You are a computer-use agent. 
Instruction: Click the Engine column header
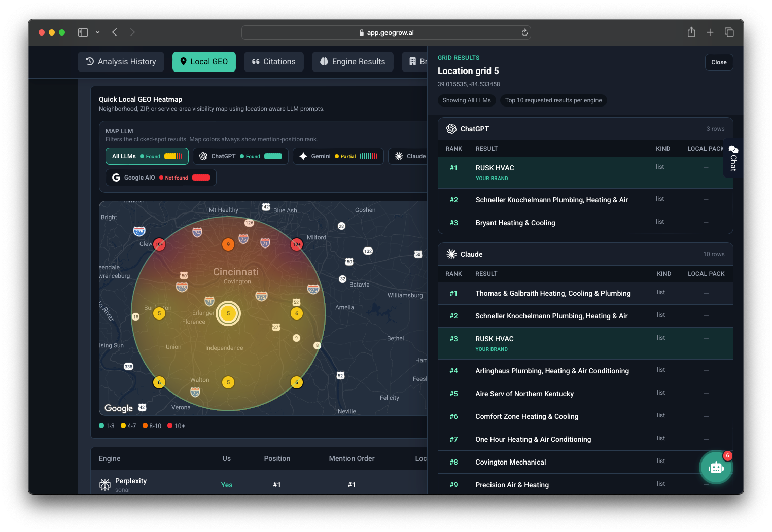pyautogui.click(x=110, y=458)
